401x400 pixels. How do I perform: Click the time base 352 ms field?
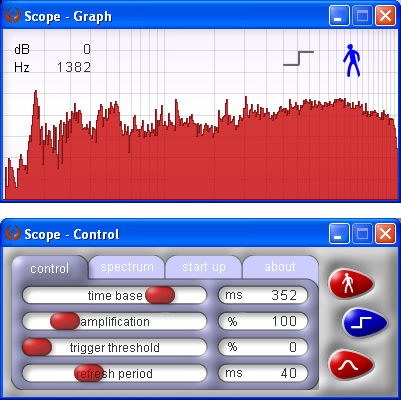(x=263, y=295)
